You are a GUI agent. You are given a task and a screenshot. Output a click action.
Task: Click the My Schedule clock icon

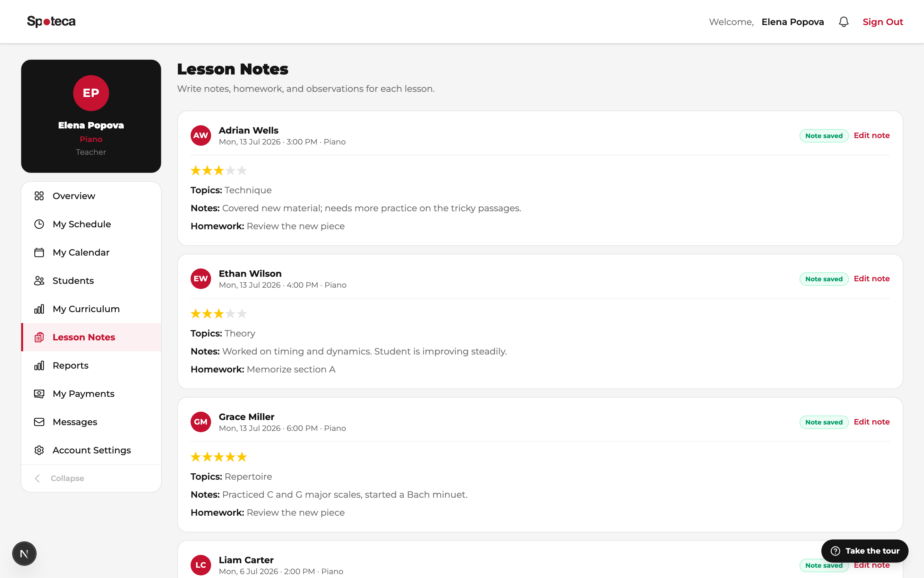[39, 224]
